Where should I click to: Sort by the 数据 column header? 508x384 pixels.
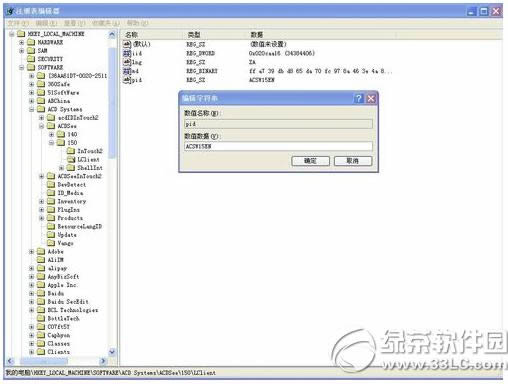pyautogui.click(x=257, y=35)
